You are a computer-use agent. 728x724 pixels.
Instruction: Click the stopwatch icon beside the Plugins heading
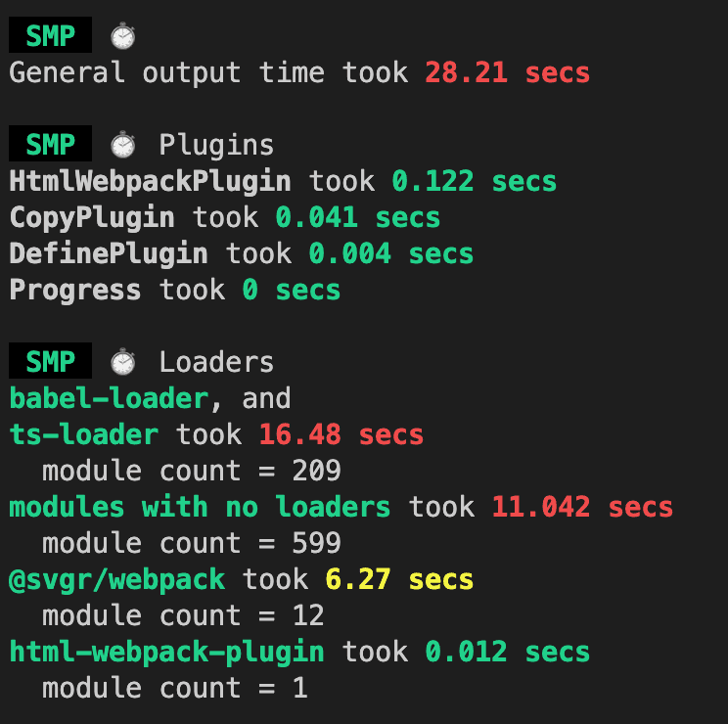pyautogui.click(x=122, y=145)
